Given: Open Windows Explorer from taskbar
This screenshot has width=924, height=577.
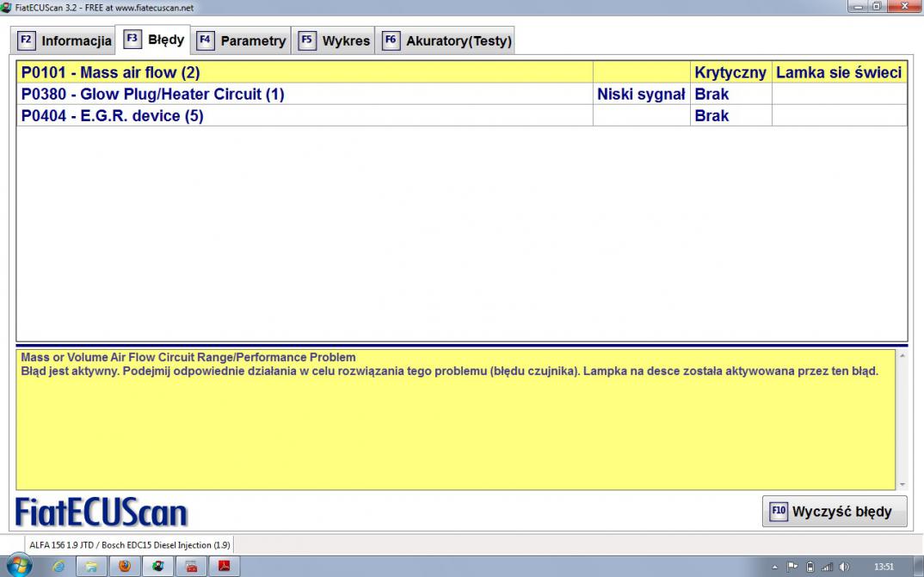Looking at the screenshot, I should pyautogui.click(x=91, y=567).
